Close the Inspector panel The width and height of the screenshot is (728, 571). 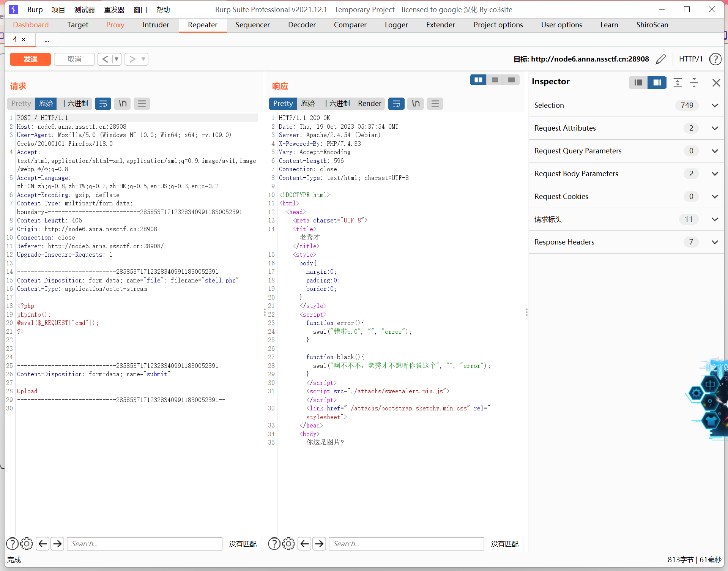[x=716, y=82]
